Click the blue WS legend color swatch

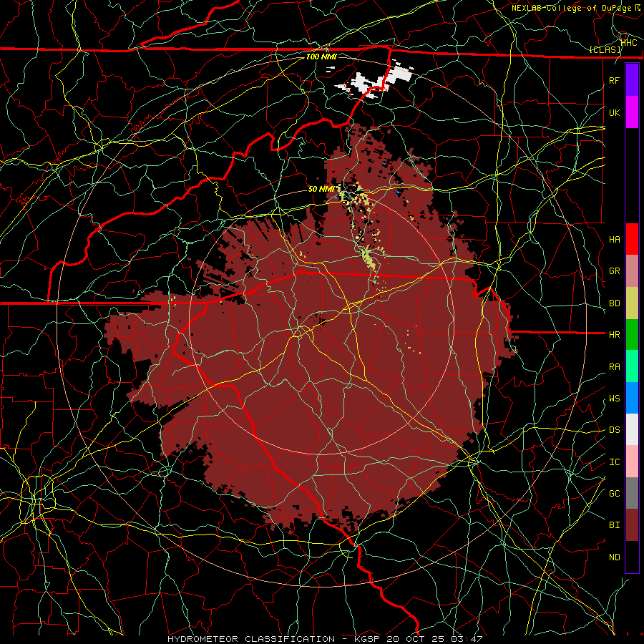(x=632, y=398)
